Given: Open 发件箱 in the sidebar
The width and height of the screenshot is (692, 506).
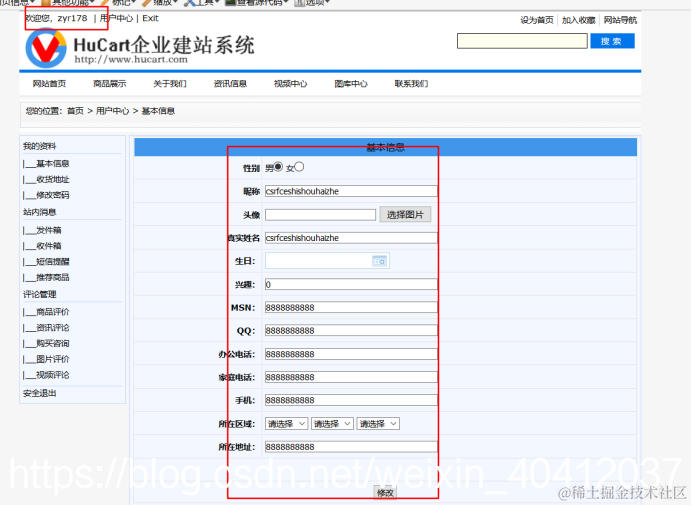Looking at the screenshot, I should pyautogui.click(x=49, y=230).
